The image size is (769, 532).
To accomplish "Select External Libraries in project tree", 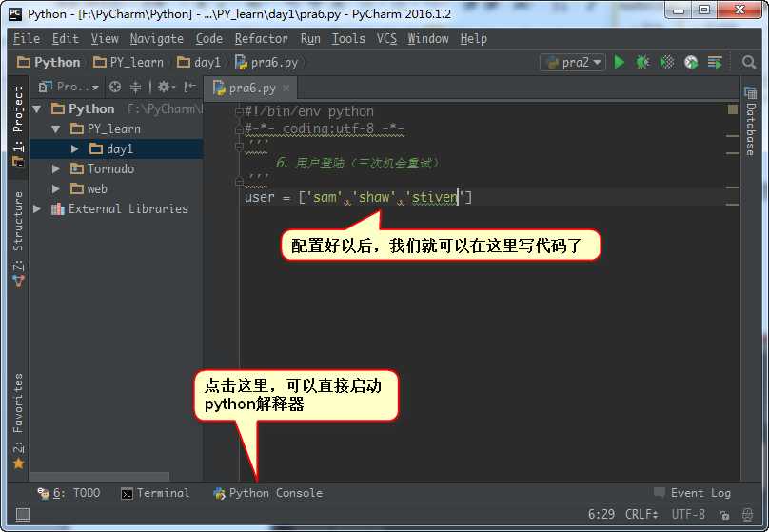I will [x=128, y=208].
